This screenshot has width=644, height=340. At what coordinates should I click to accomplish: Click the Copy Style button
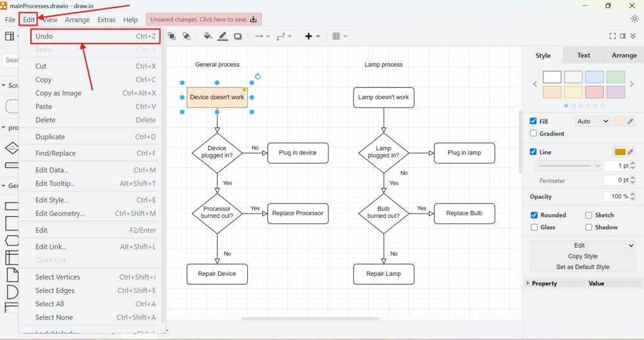pyautogui.click(x=582, y=256)
